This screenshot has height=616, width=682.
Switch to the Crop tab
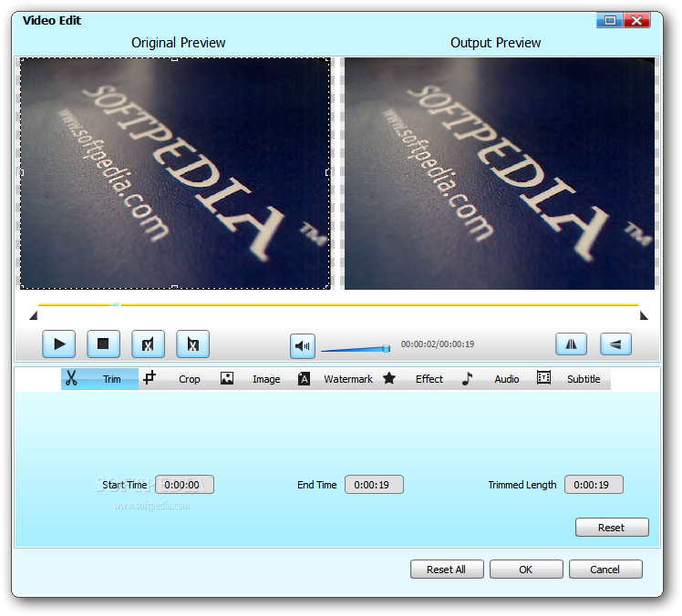tap(177, 379)
